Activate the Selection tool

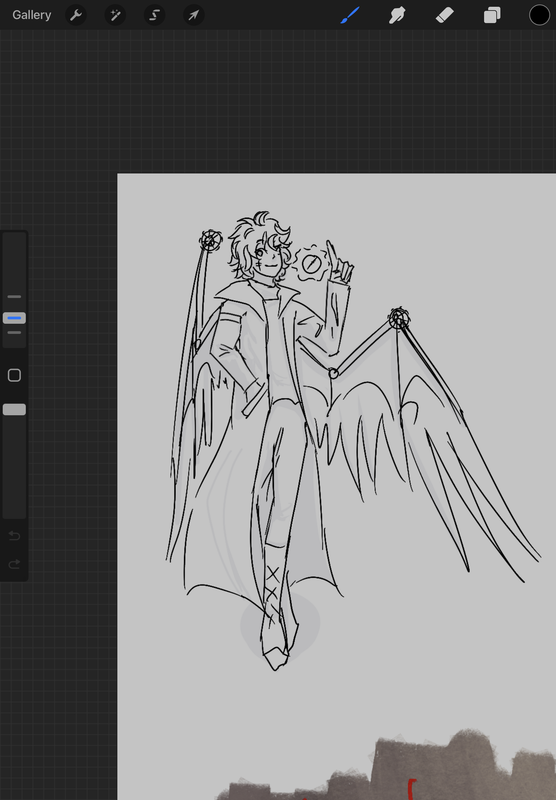click(155, 15)
